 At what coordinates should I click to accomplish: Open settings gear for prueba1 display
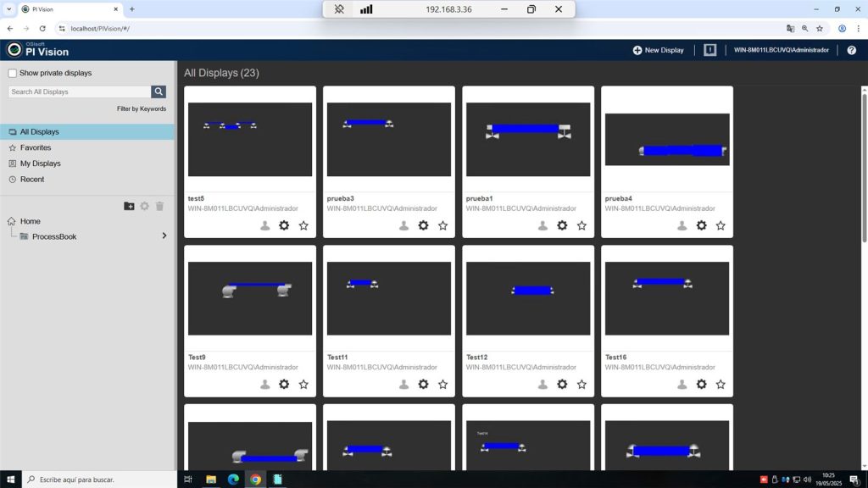[562, 225]
